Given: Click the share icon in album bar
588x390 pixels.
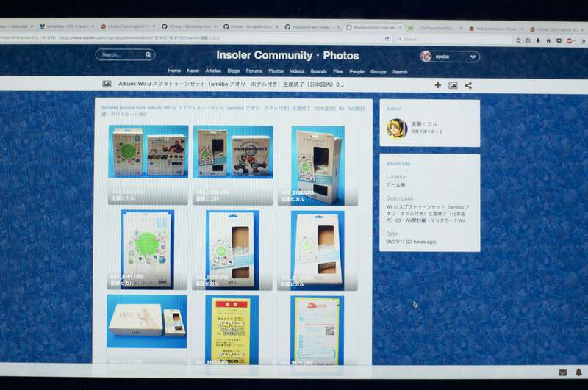Looking at the screenshot, I should coord(468,85).
